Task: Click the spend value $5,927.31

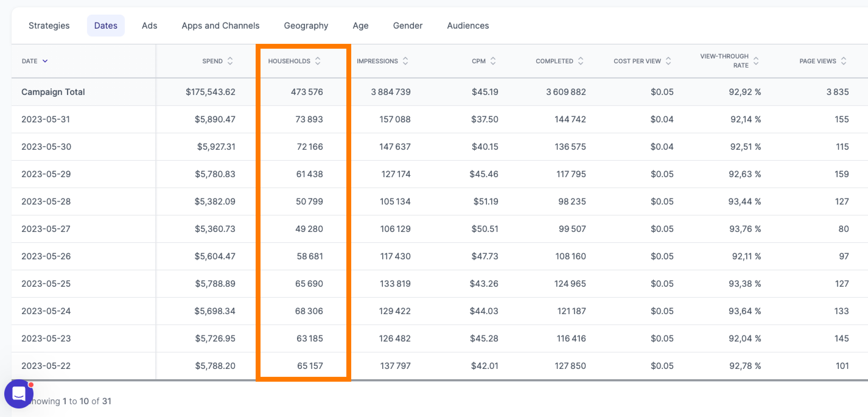Action: (216, 146)
